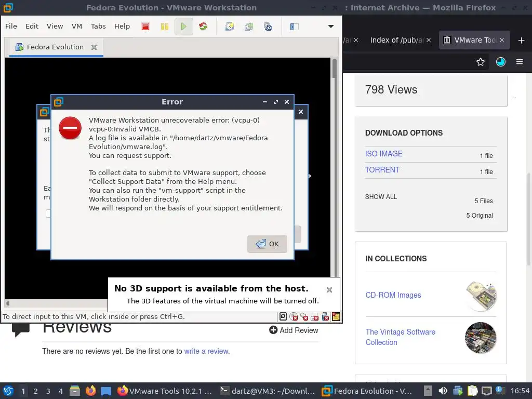
Task: Open the file manager taskbar launcher
Action: pos(75,391)
